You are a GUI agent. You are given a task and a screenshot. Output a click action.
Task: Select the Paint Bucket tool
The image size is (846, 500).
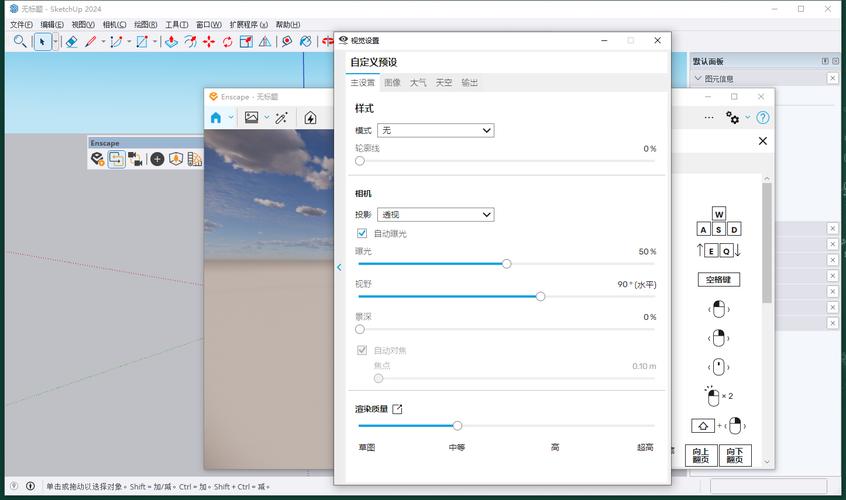pyautogui.click(x=306, y=42)
